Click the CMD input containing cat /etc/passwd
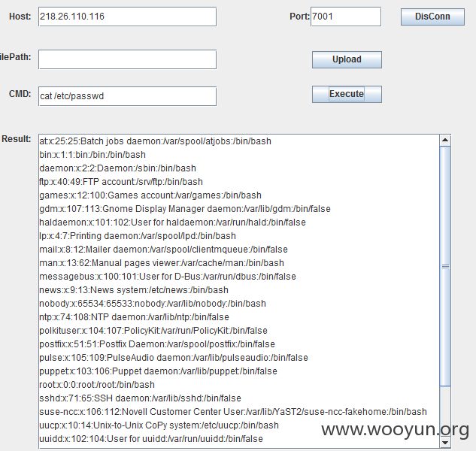Screen dimensions: 476x451 (x=128, y=96)
